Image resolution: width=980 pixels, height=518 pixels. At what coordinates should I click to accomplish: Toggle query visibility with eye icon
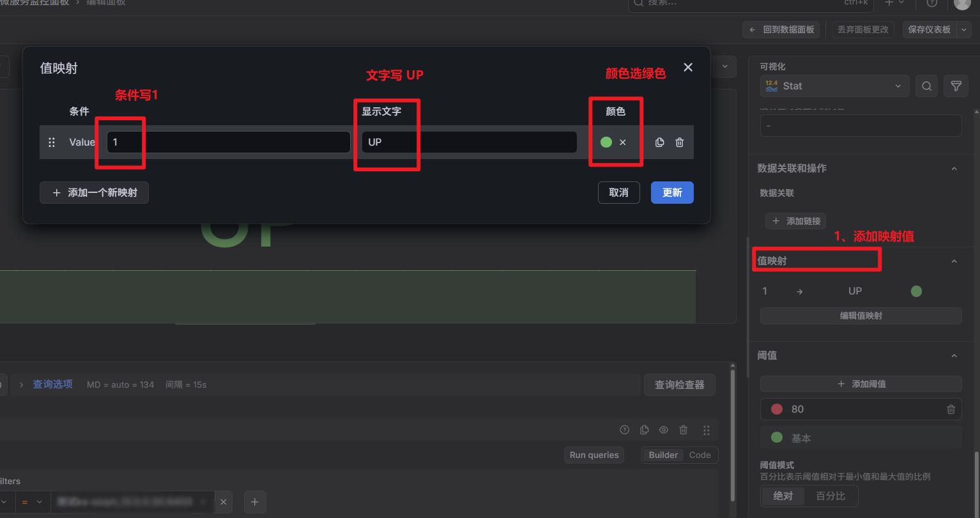tap(664, 430)
